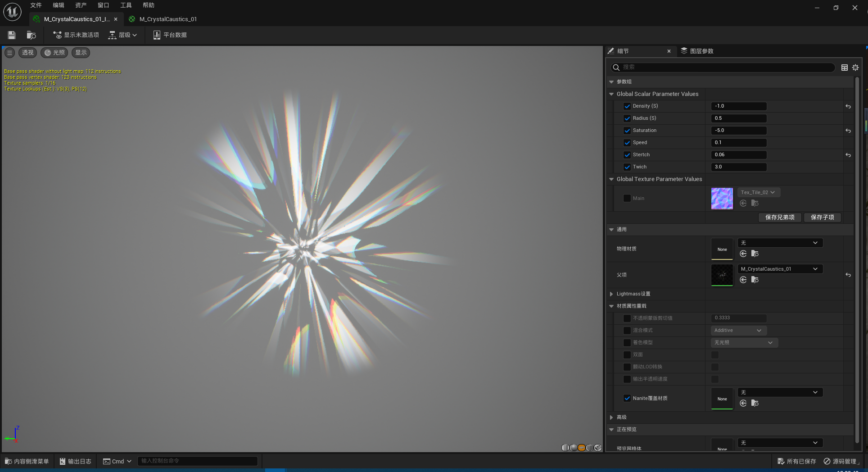Click the table view icon beside search
868x472 pixels.
click(844, 68)
